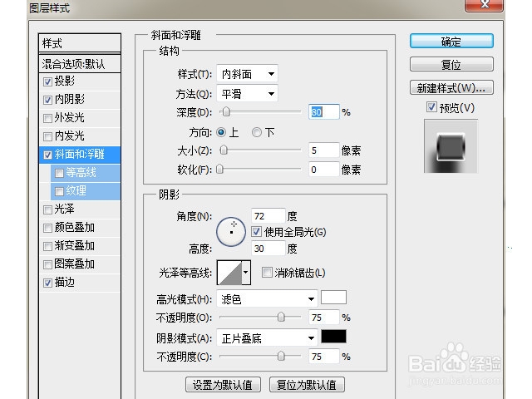The width and height of the screenshot is (532, 399).
Task: Click the layer style preview thumbnail
Action: (x=451, y=146)
